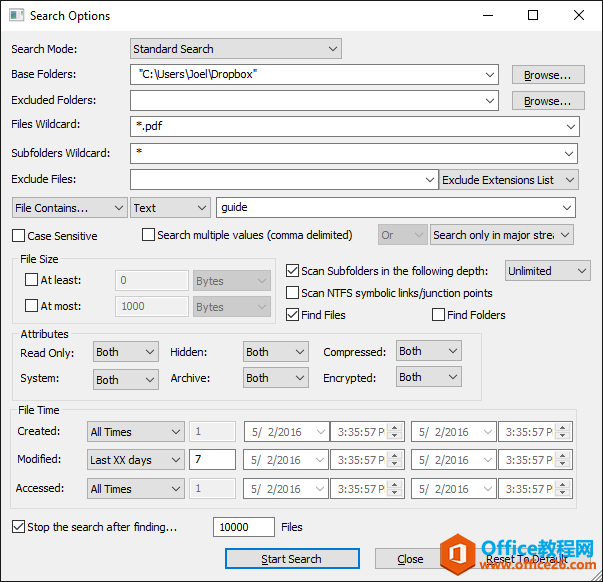Open the Read Only attribute dropdown
Screen dimensions: 603x582
click(x=126, y=352)
